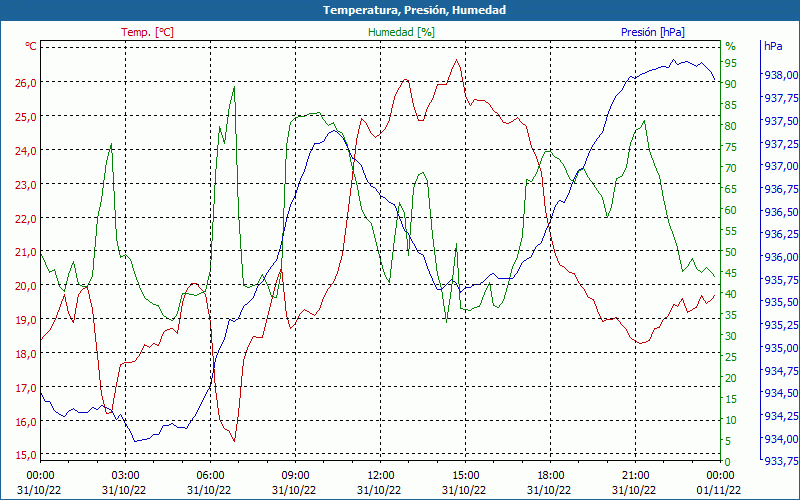Click the 10 humidity axis value
Viewport: 800px width, 500px height.
tap(731, 420)
